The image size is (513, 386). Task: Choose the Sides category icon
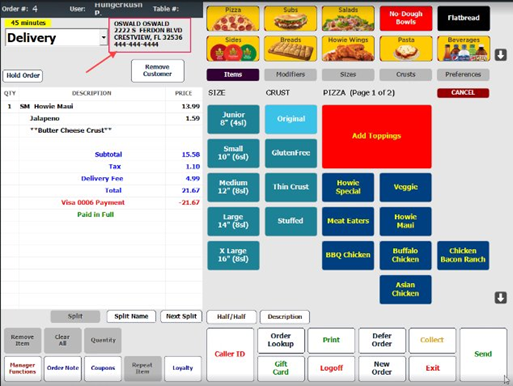pos(233,49)
